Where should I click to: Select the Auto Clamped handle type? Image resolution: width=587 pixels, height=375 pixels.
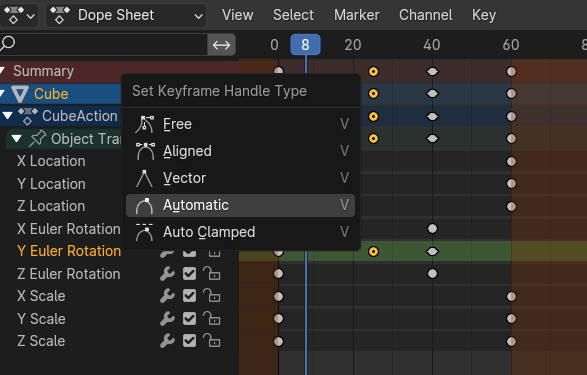[x=240, y=232]
